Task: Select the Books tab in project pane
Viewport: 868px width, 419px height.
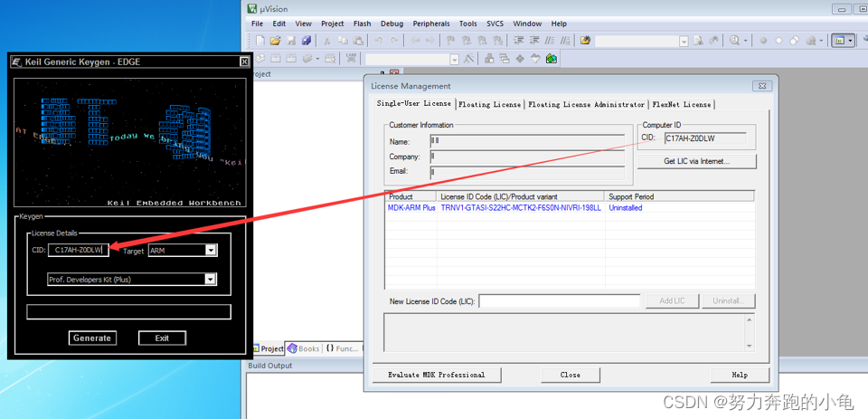Action: (304, 348)
